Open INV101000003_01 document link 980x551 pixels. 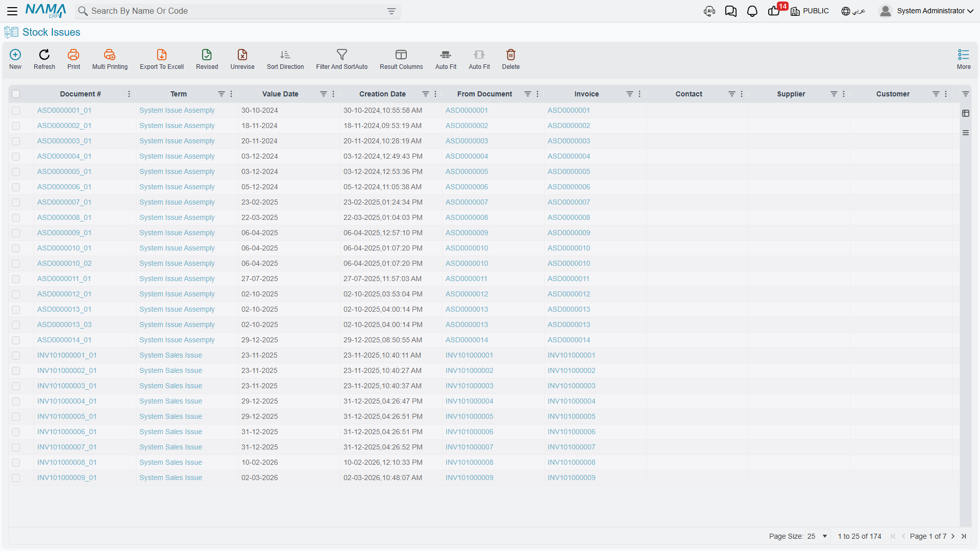click(67, 386)
